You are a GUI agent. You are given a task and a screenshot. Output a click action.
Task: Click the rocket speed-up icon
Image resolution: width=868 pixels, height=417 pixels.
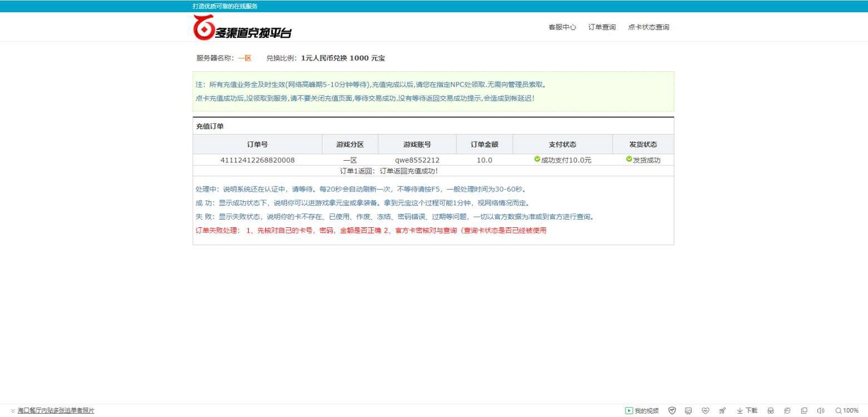pyautogui.click(x=722, y=411)
